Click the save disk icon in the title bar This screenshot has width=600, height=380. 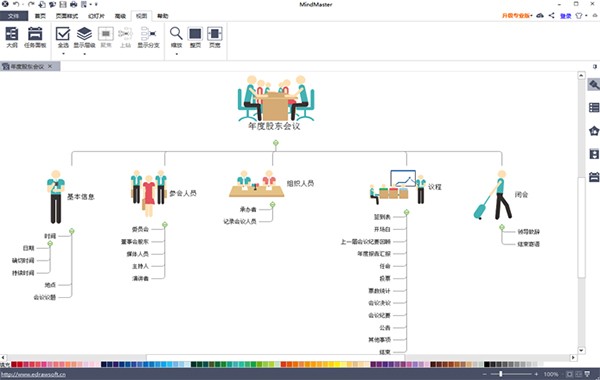click(x=63, y=4)
